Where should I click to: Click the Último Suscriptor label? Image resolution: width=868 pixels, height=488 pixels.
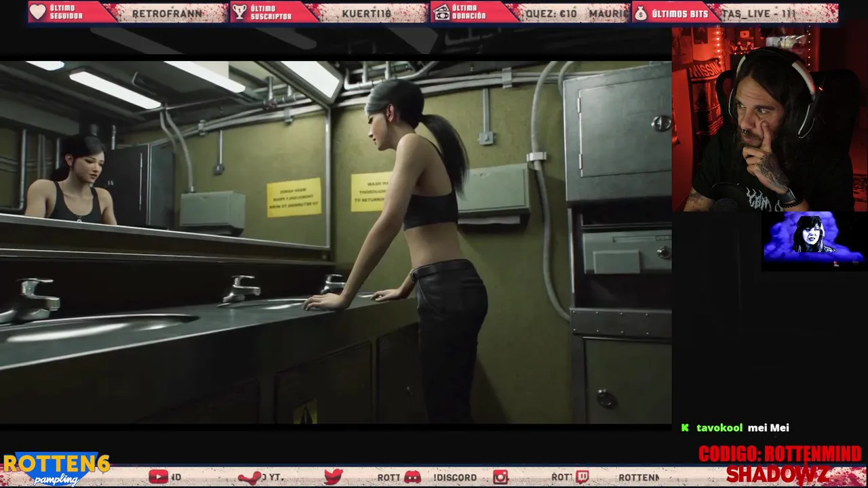click(x=271, y=12)
